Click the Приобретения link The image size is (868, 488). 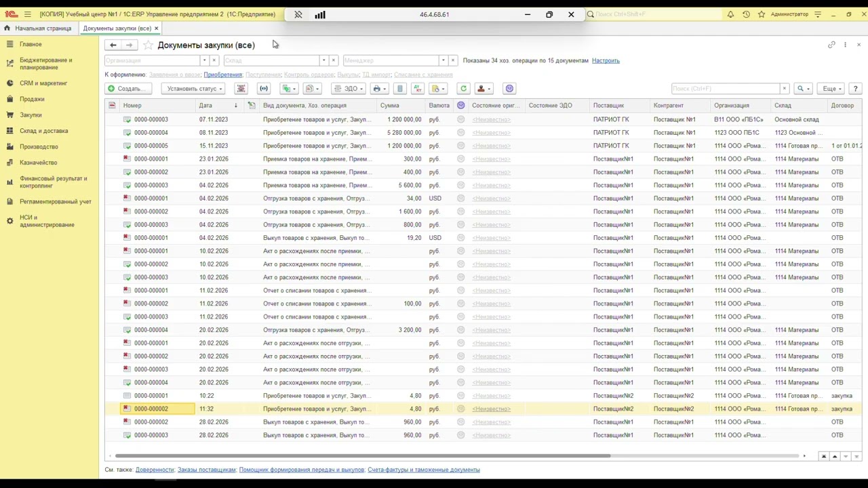pos(222,75)
